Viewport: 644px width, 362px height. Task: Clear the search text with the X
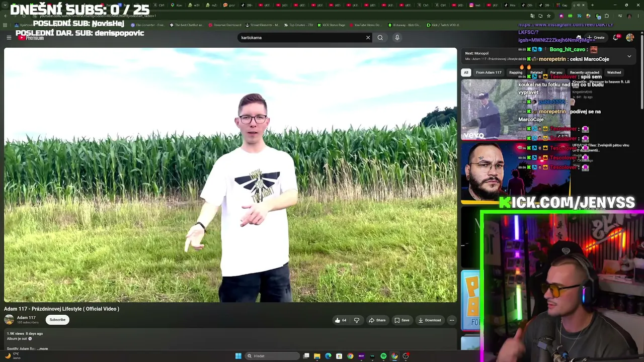click(x=368, y=37)
